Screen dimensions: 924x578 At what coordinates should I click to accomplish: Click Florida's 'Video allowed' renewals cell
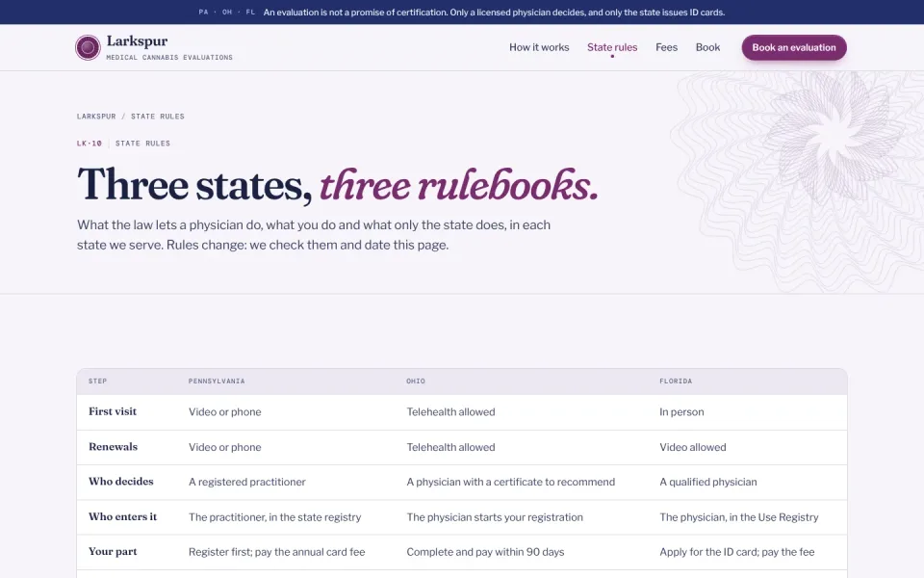pos(692,447)
